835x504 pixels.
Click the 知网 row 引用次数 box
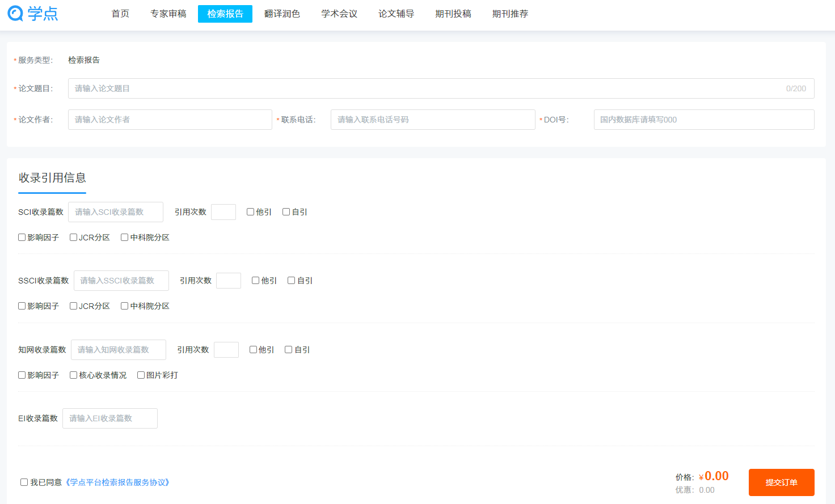[x=226, y=350]
